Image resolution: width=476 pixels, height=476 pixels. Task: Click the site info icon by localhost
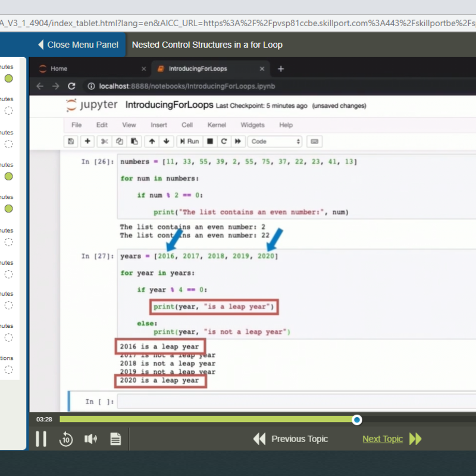click(91, 86)
